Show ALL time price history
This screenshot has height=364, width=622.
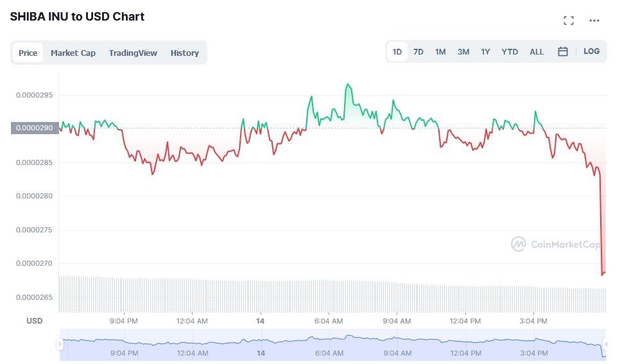tap(537, 51)
